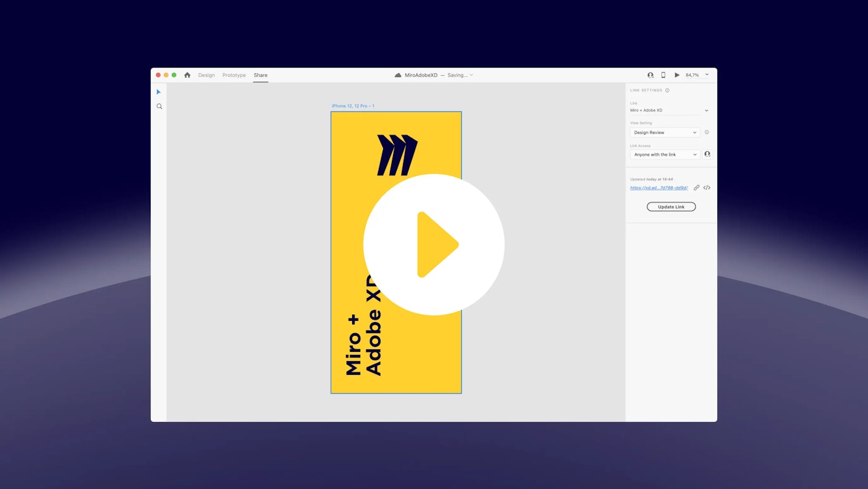
Task: Click the info icon next to Link Settings
Action: 667,91
